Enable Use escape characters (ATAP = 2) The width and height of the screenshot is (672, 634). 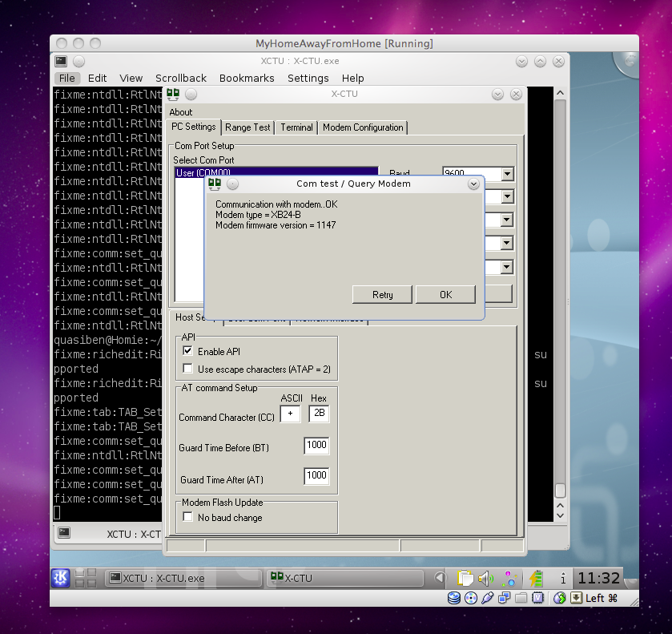click(x=187, y=369)
